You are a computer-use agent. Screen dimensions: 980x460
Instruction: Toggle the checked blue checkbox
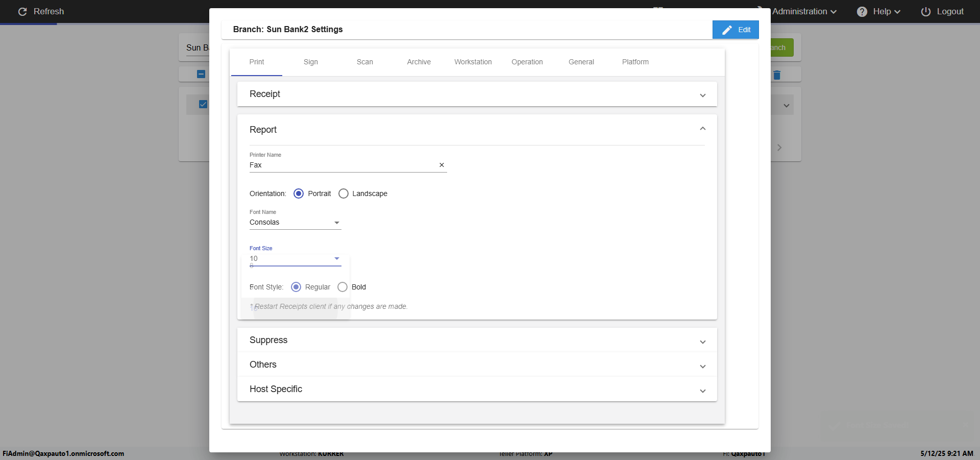(203, 104)
